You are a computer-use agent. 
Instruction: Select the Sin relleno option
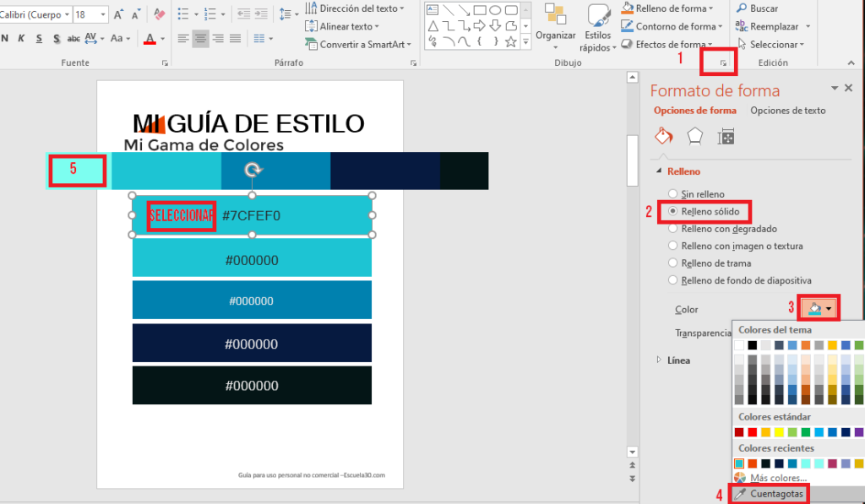point(673,194)
